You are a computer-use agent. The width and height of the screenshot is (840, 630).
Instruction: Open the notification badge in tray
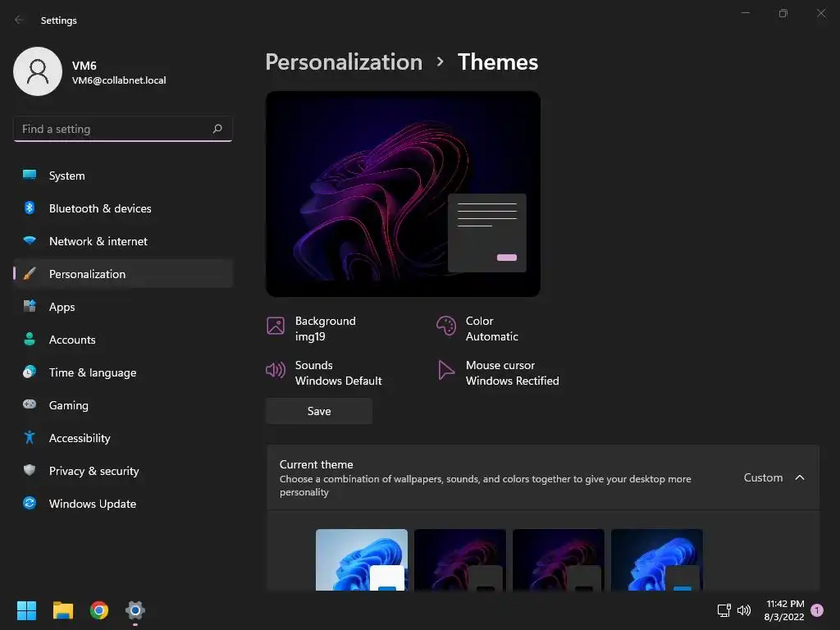(x=817, y=610)
